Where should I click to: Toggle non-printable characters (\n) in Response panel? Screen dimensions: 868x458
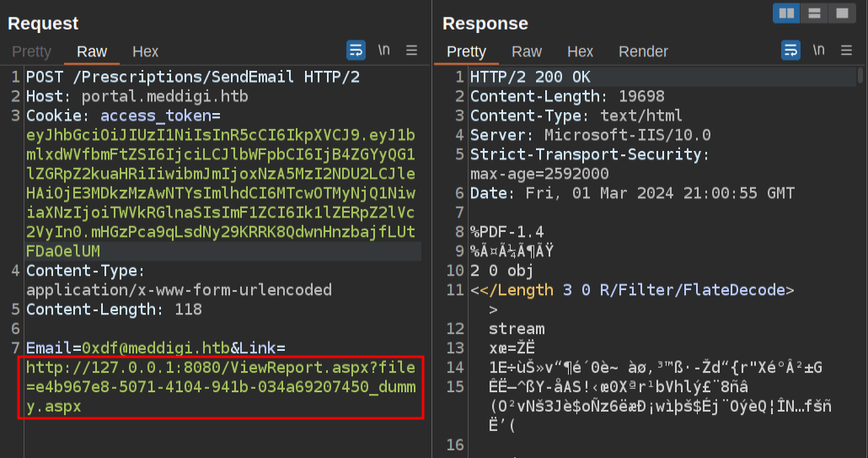[x=818, y=51]
